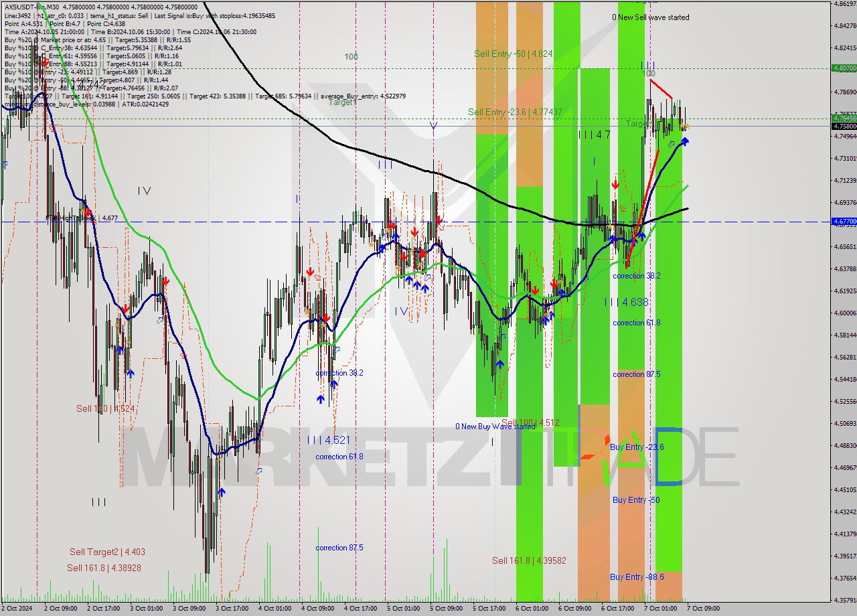Screen dimensions: 857x616
Task: Click the '5 Oct 01:00' time axis label
Action: pyautogui.click(x=402, y=609)
